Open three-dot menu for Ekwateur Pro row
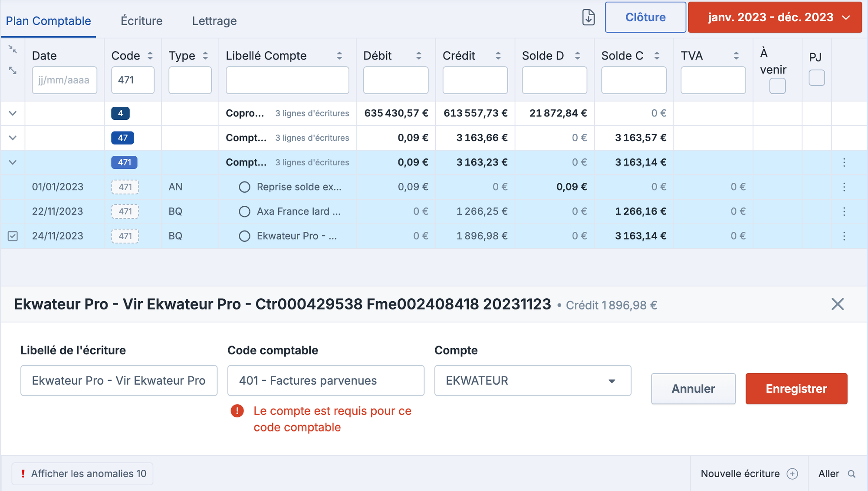The image size is (868, 491). pyautogui.click(x=844, y=236)
